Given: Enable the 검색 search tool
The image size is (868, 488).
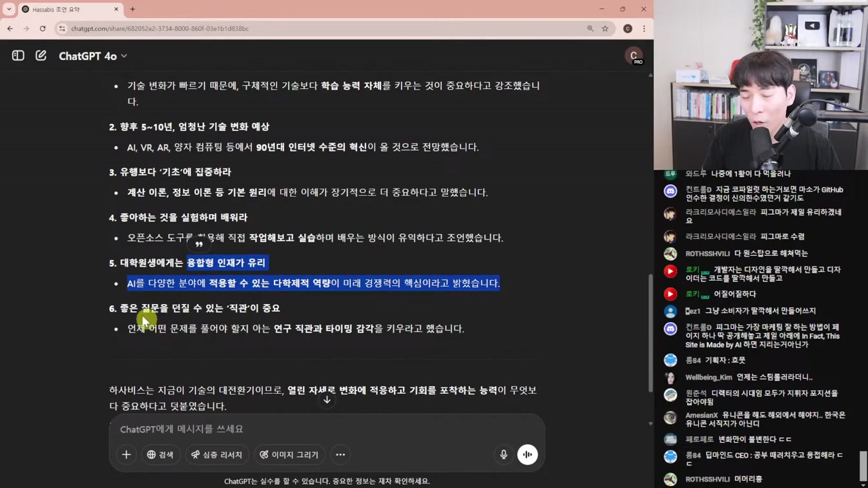Looking at the screenshot, I should [160, 454].
